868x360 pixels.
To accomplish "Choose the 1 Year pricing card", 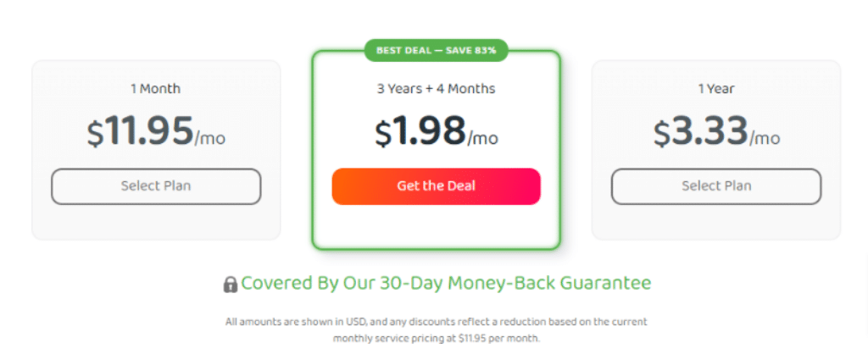I will click(716, 150).
